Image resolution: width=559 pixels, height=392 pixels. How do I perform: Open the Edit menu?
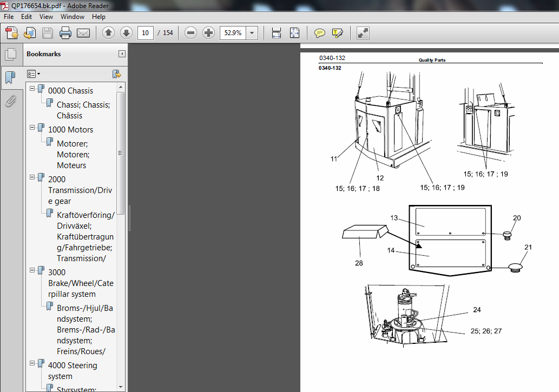27,17
